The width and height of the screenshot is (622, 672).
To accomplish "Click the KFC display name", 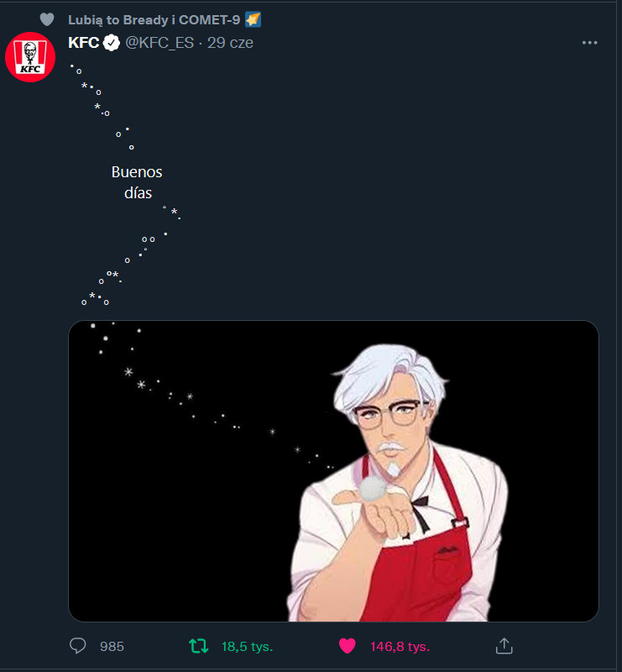I will pos(83,43).
